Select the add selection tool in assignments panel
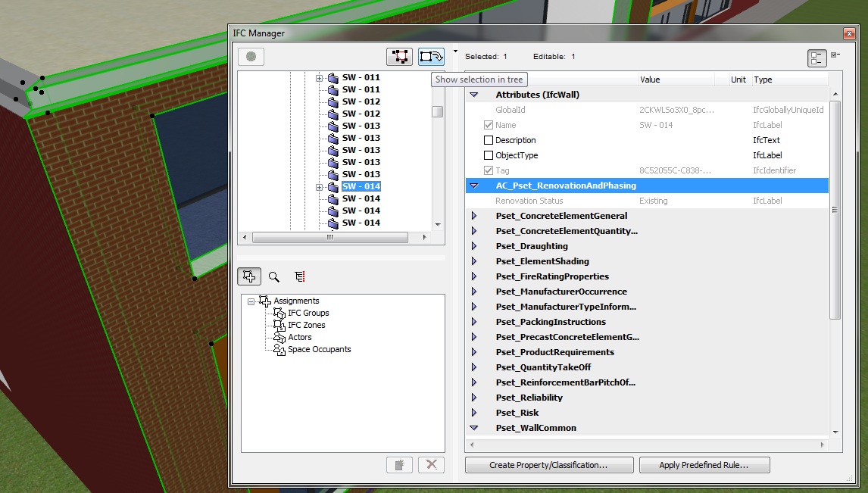Screen dimensions: 868x493 (x=249, y=276)
